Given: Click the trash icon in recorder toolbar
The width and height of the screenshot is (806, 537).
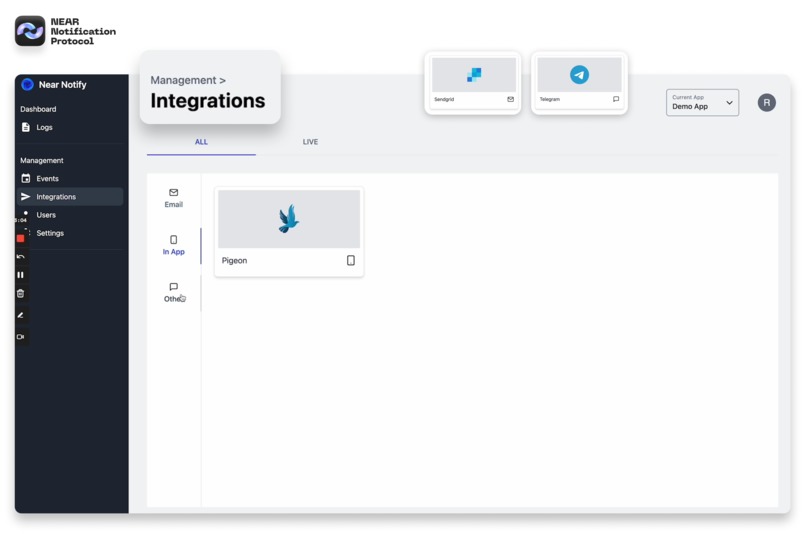Looking at the screenshot, I should pos(21,293).
